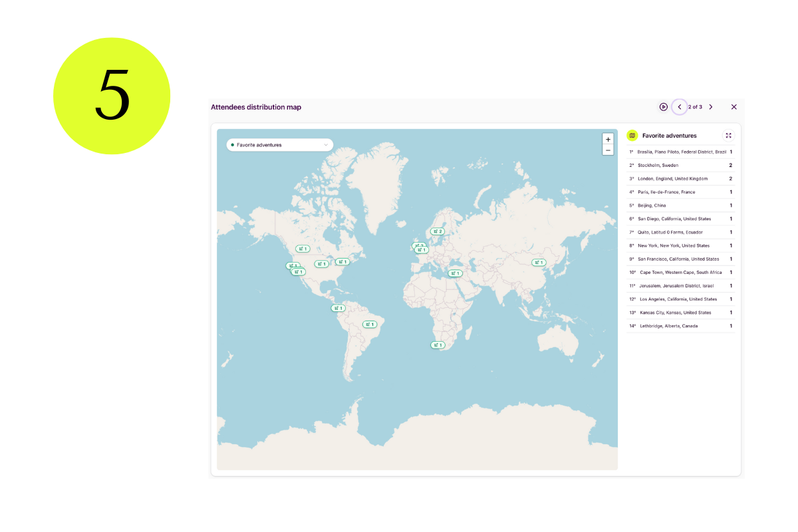Image resolution: width=798 pixels, height=532 pixels.
Task: Click the map marker at Cape Town, South Africa
Action: coord(438,345)
